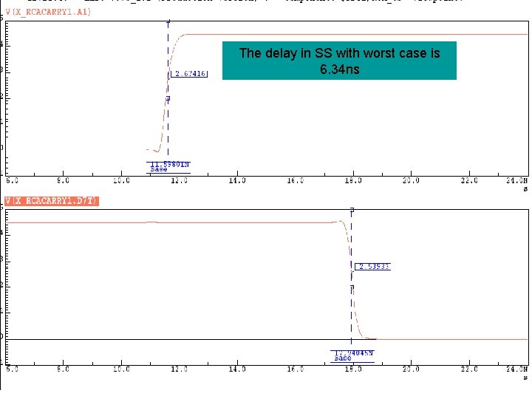
Task: Click the 17.9404SN base cursor readout
Action: click(x=352, y=356)
